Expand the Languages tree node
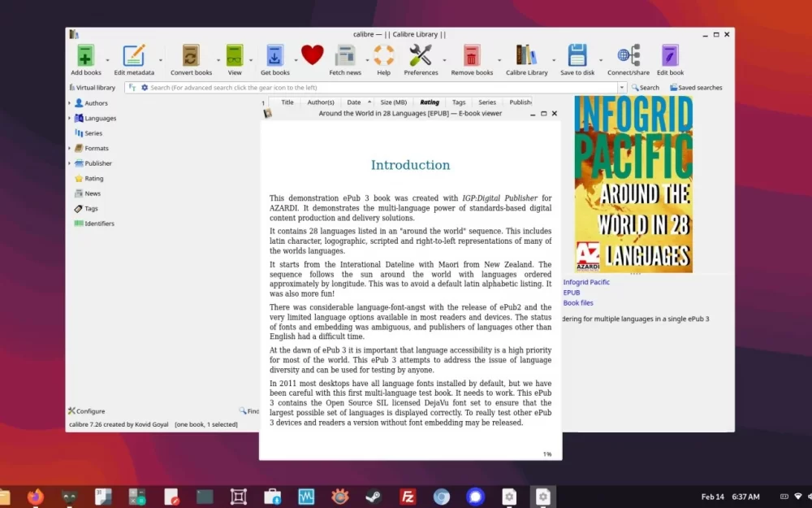This screenshot has width=812, height=508. [69, 118]
